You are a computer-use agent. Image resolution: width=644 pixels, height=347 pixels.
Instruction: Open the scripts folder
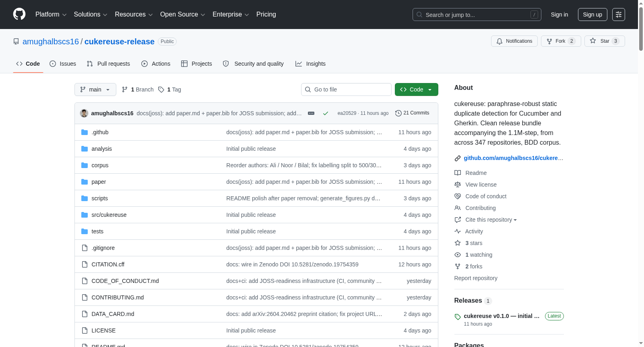tap(99, 198)
